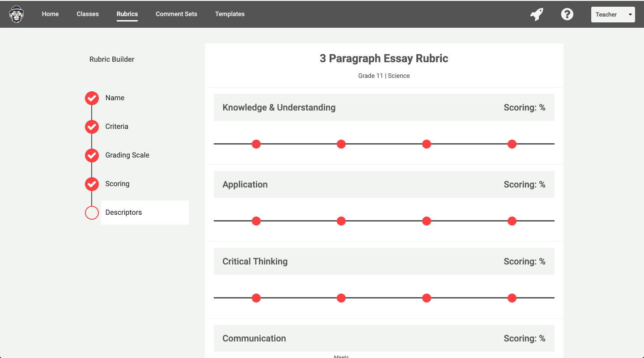Open the Classes menu item
644x358 pixels.
coord(88,14)
